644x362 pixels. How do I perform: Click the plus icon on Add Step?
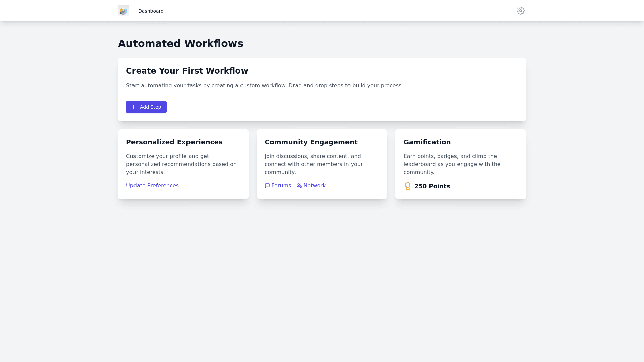[134, 107]
